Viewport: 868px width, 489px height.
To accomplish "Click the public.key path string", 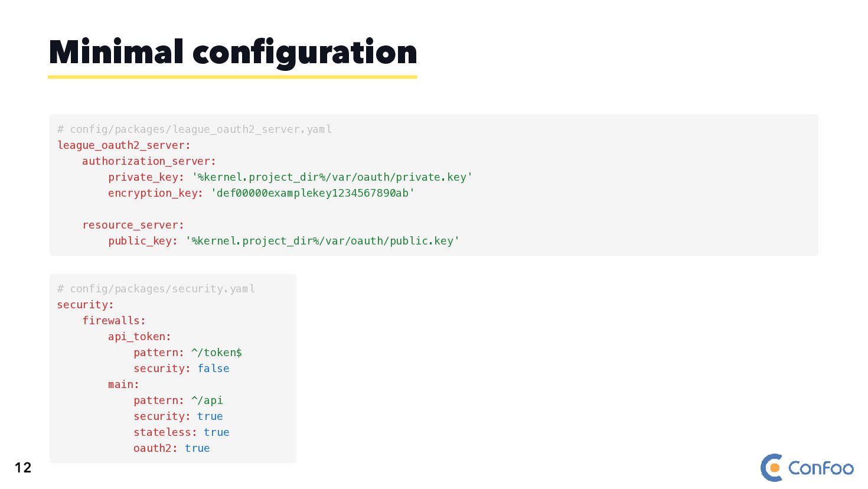I will pos(322,241).
